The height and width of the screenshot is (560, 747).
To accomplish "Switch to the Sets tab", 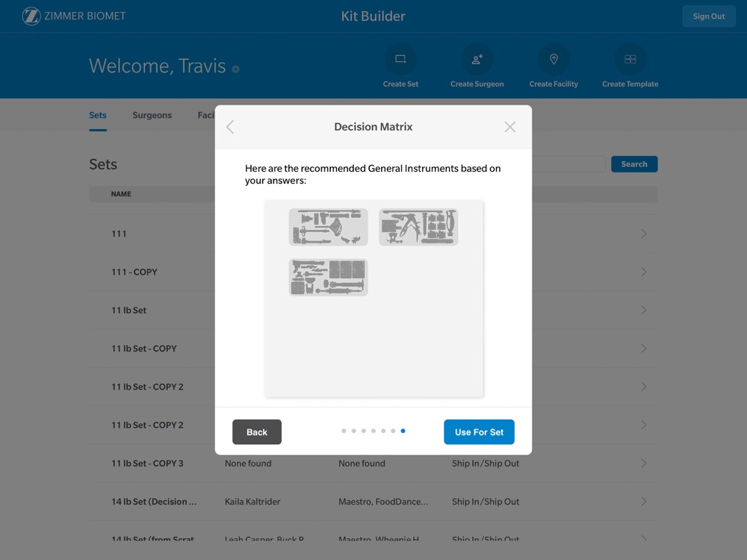I will coord(98,115).
